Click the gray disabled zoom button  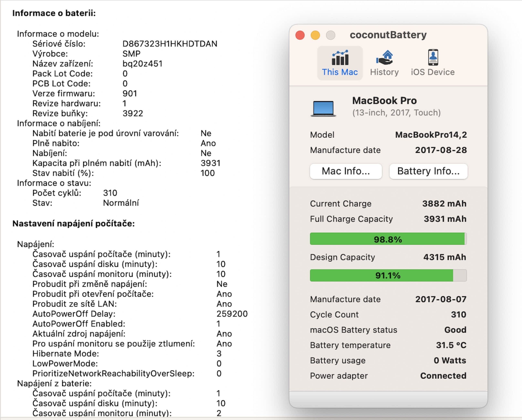[331, 35]
